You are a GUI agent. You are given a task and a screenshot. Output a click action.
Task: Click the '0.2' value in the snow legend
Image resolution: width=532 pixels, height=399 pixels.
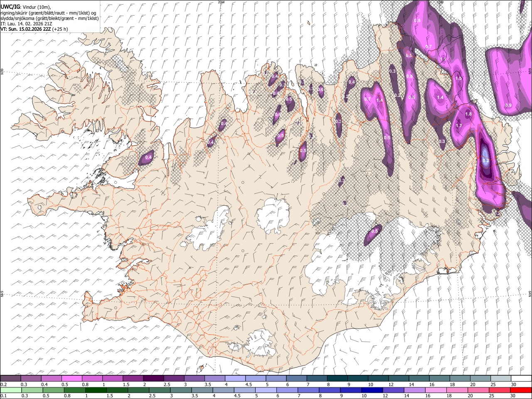(3, 384)
